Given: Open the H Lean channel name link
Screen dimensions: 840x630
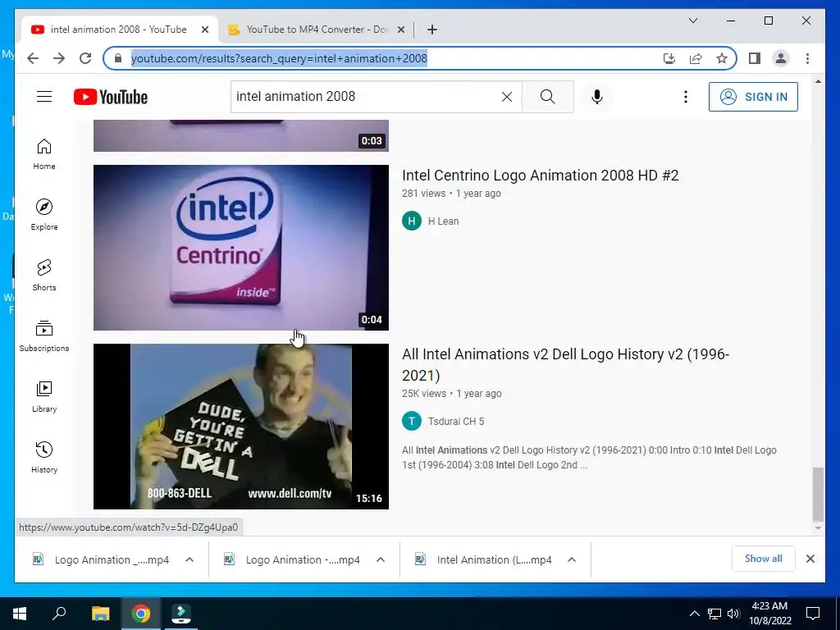Looking at the screenshot, I should coord(443,221).
